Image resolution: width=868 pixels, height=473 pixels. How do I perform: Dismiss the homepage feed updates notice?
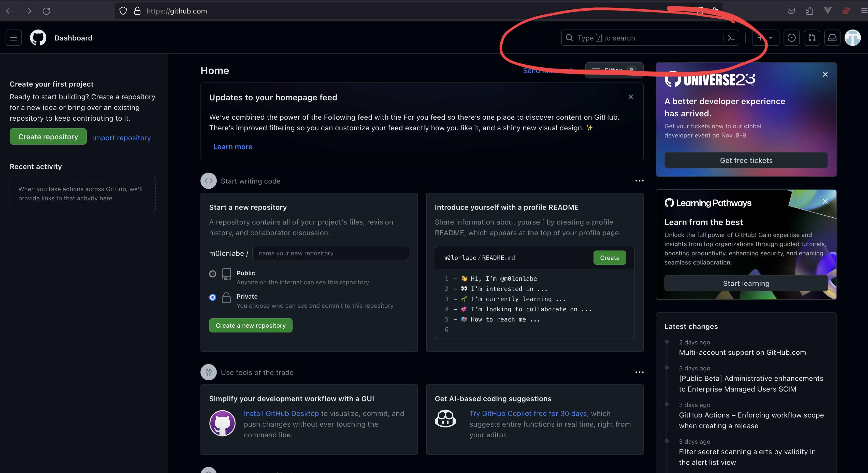tap(631, 97)
